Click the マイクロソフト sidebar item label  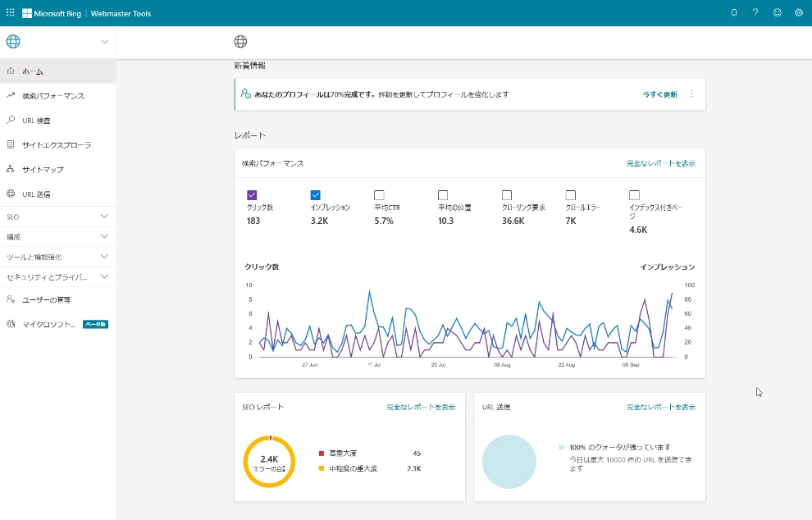pyautogui.click(x=48, y=324)
